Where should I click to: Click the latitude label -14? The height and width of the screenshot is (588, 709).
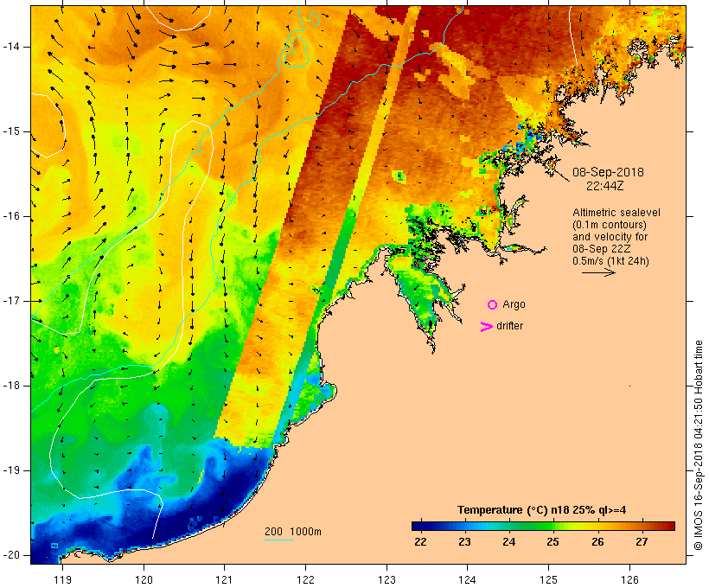(11, 47)
